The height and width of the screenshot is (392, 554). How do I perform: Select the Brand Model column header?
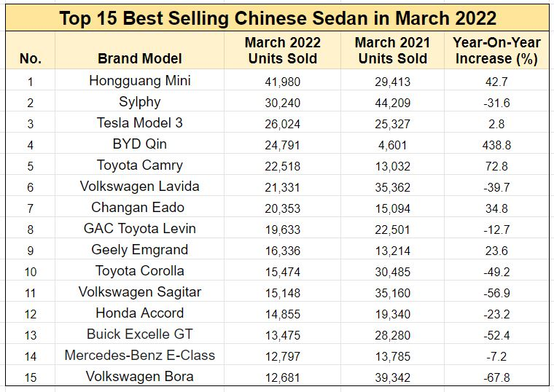click(140, 58)
